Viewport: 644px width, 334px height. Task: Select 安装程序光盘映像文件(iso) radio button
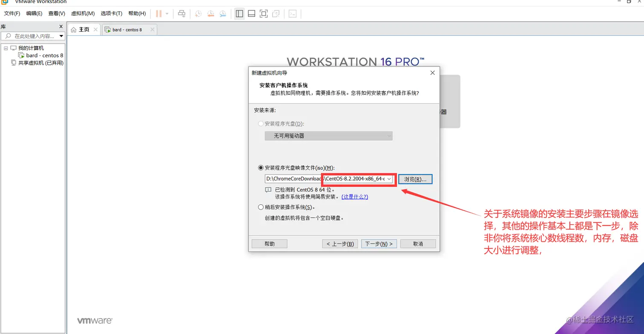click(x=261, y=168)
